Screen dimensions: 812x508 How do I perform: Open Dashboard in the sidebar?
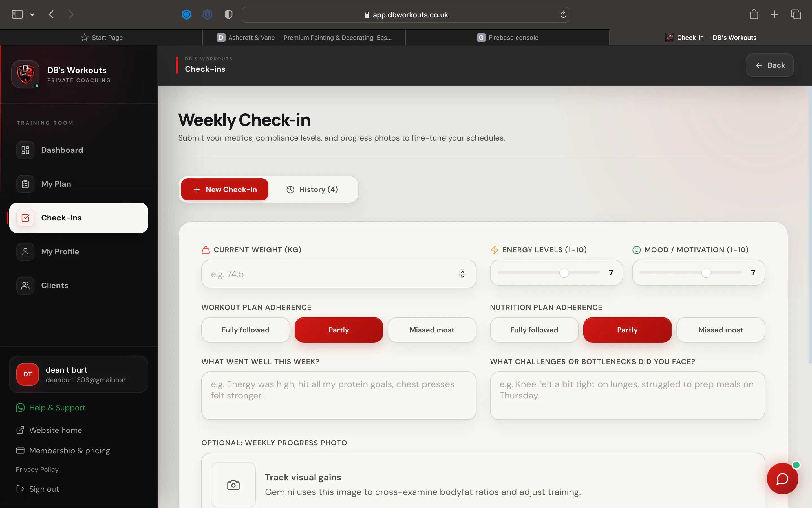pos(78,150)
